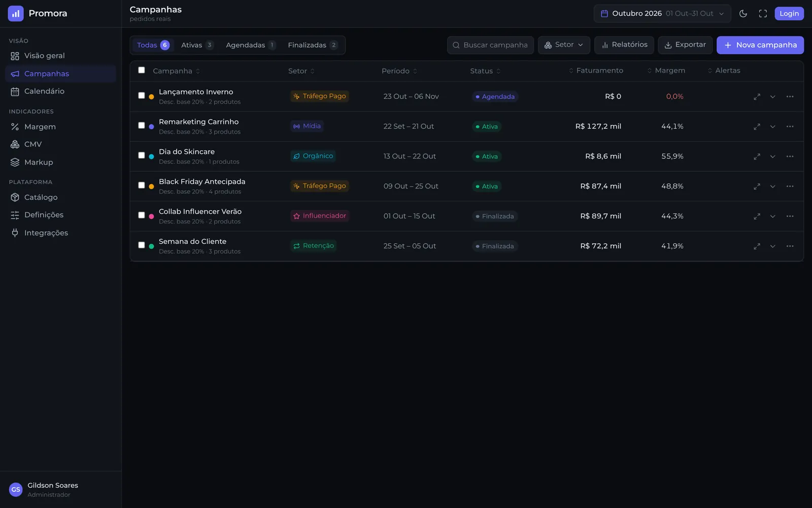Expand the Dia do Skincare row chevron
The height and width of the screenshot is (508, 812).
click(x=772, y=156)
